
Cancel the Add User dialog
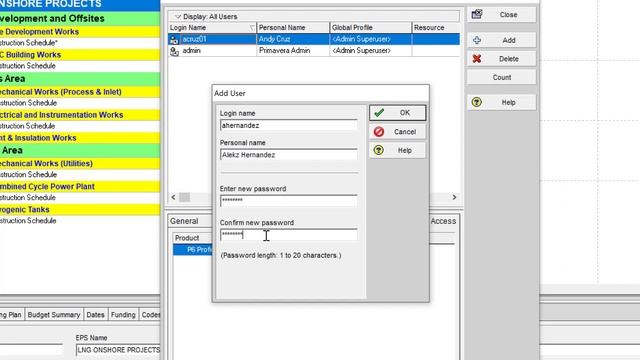(x=398, y=132)
